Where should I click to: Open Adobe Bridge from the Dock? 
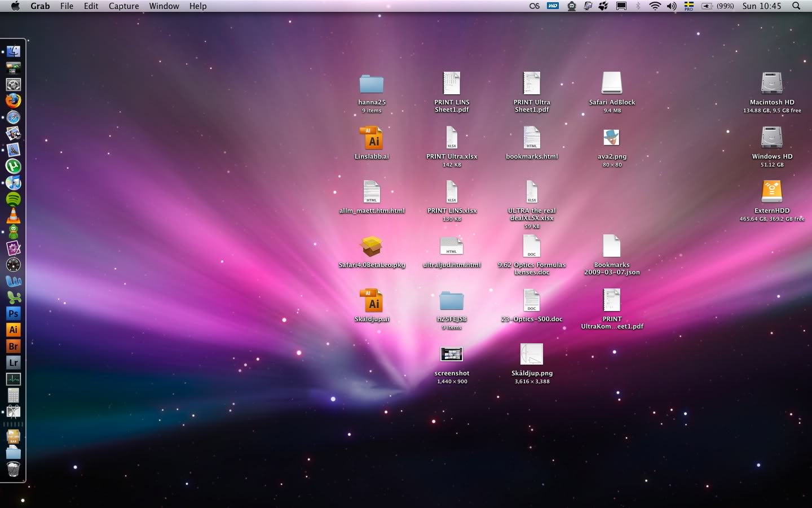click(14, 346)
